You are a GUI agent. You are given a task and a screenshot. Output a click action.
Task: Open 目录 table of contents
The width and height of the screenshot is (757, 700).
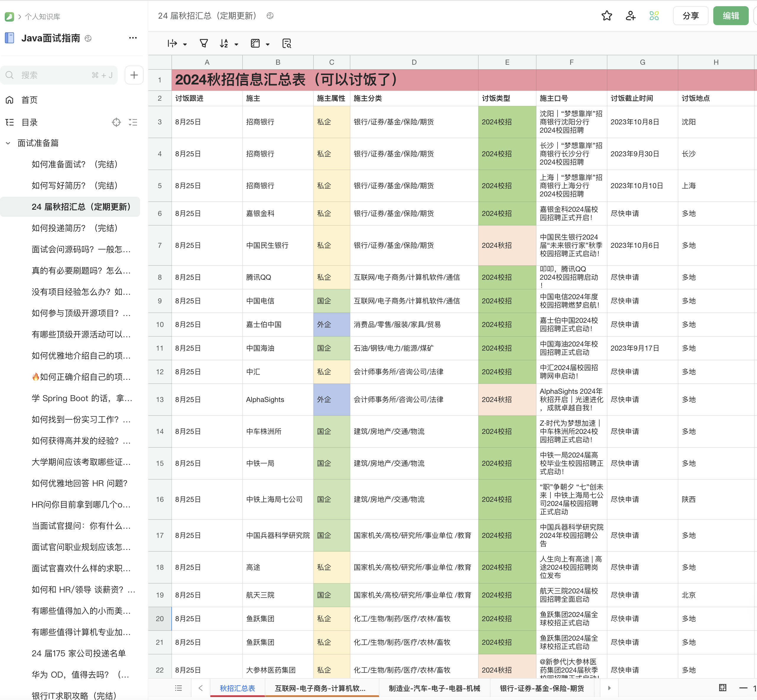pyautogui.click(x=30, y=122)
